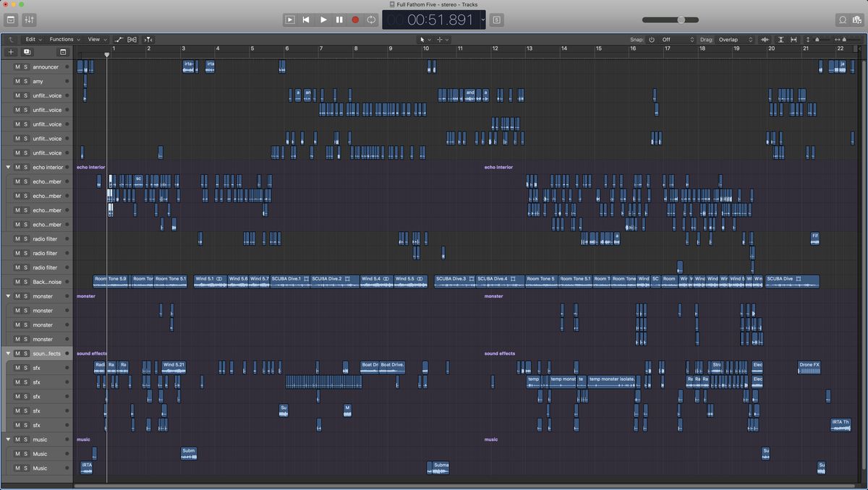Click the Record button in the transport

(x=355, y=20)
